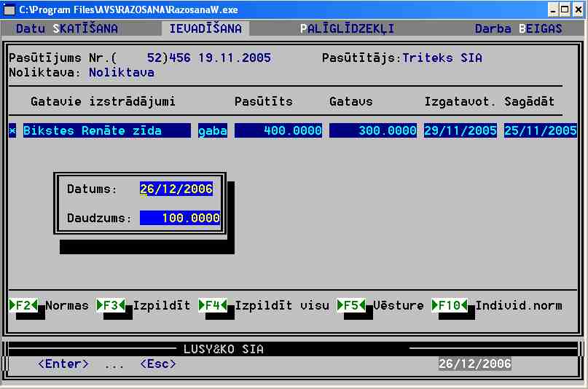Click the <Esc> hint

point(158,364)
